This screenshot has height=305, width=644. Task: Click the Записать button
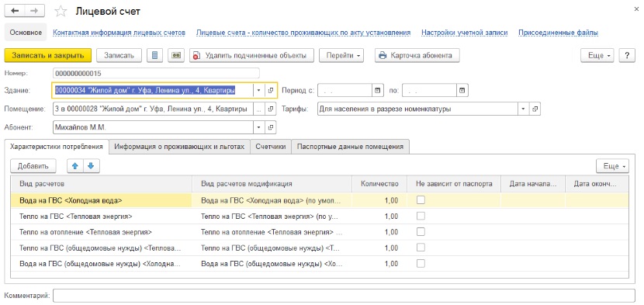coord(119,56)
